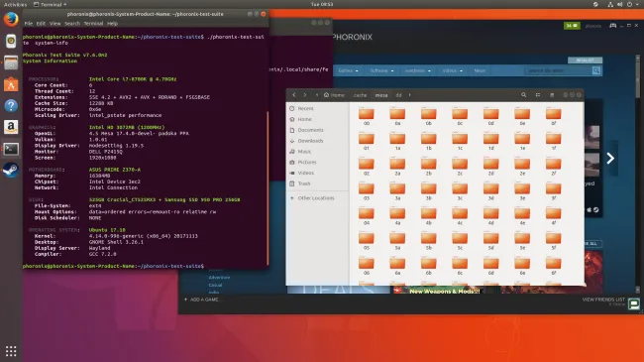Click the Steam store search magnifier button
This screenshot has width=644, height=362.
(x=596, y=70)
